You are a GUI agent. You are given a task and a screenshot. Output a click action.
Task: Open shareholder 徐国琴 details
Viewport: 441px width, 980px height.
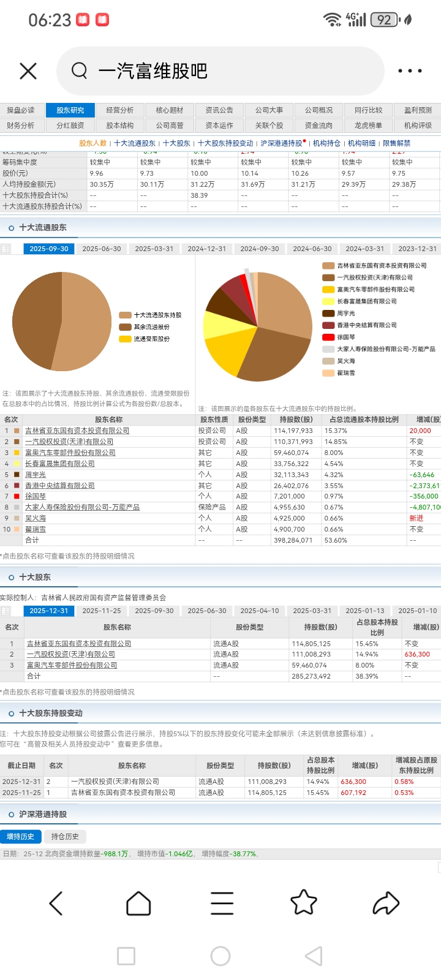[36, 496]
